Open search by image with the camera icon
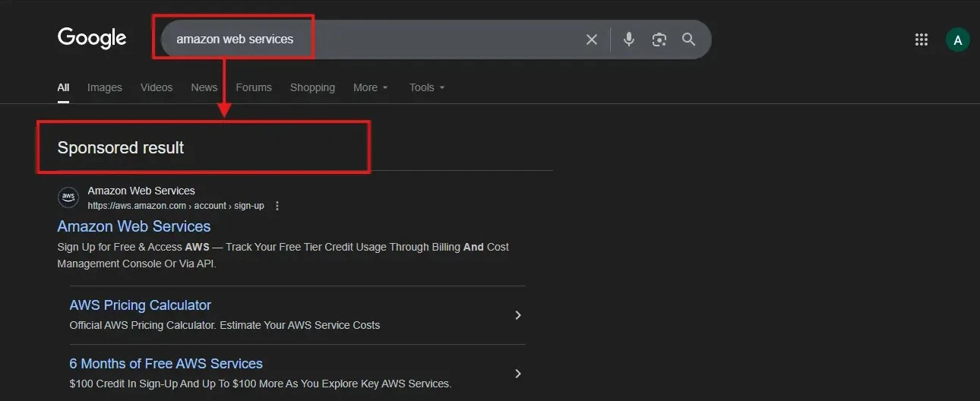This screenshot has height=401, width=980. [x=659, y=39]
